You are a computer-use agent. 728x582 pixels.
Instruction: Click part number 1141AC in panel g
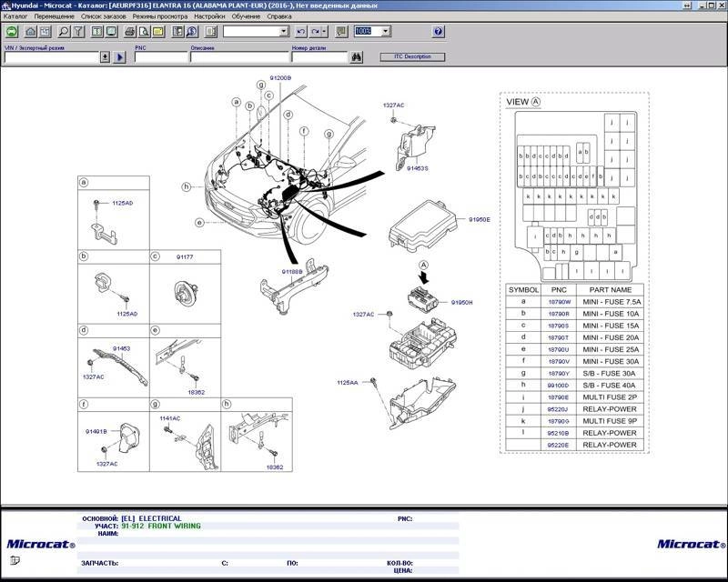[x=170, y=418]
